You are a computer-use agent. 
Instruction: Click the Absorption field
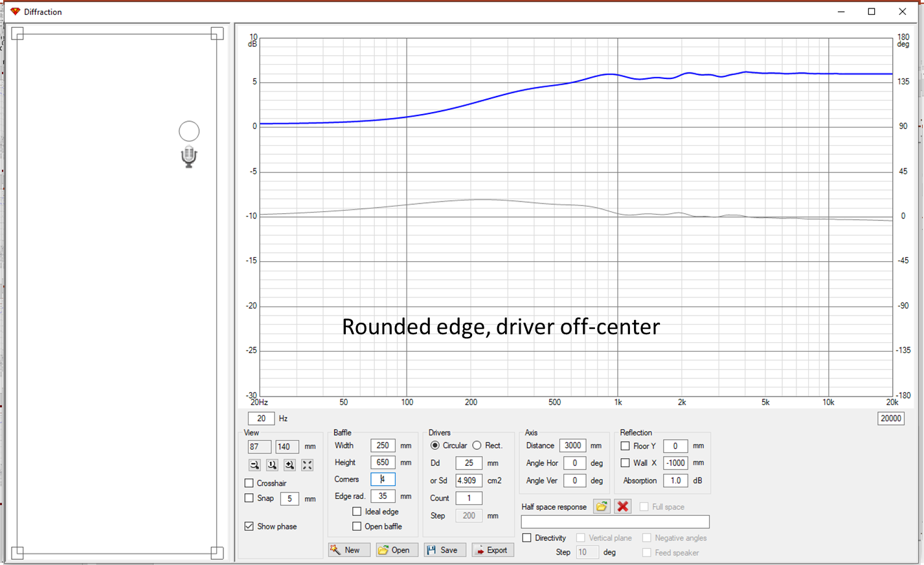click(675, 481)
